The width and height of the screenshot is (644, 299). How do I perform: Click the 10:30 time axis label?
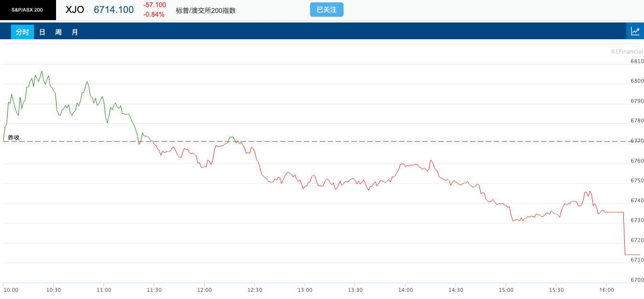(54, 290)
